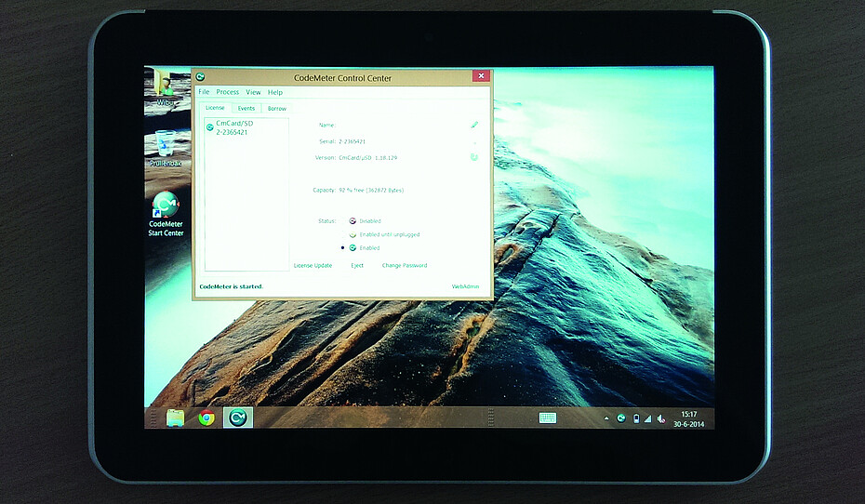Switch to the License tab
Viewport: 865px width, 504px height.
click(215, 108)
